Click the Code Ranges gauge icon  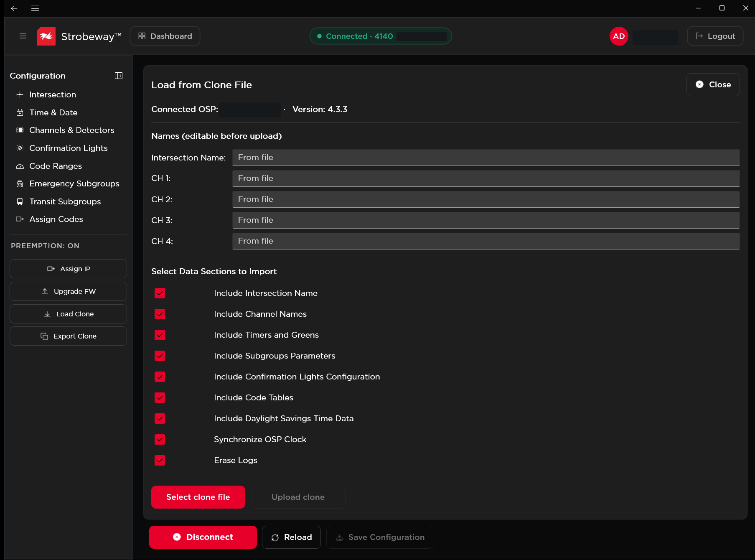coord(20,166)
